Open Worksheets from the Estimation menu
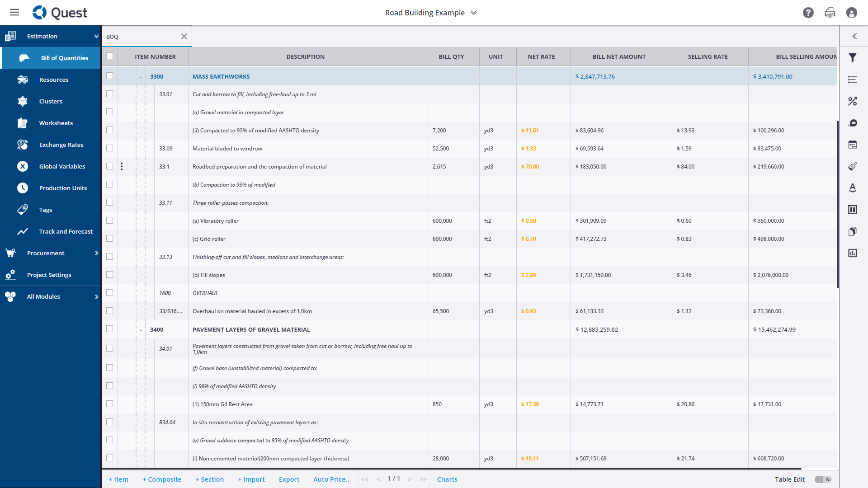Screen dimensions: 868x488 pyautogui.click(x=56, y=123)
